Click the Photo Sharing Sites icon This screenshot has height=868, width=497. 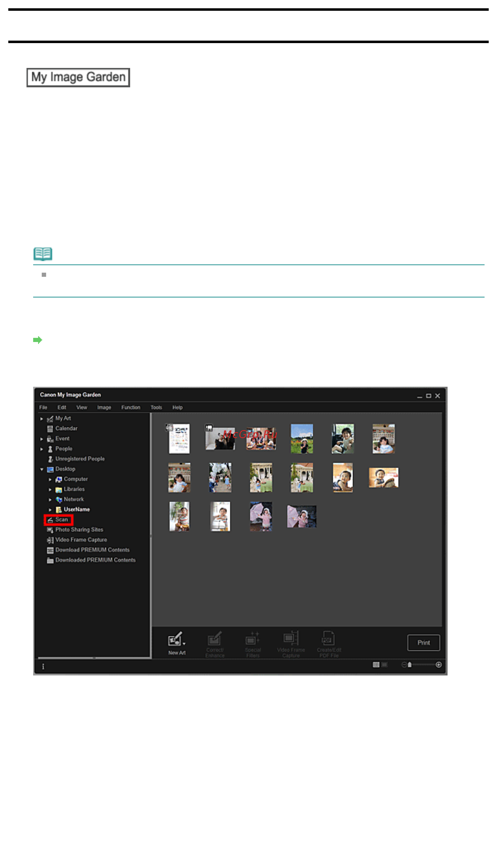[x=50, y=530]
